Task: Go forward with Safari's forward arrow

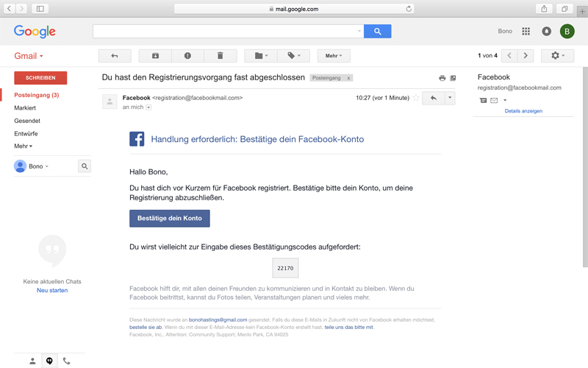Action: click(21, 8)
